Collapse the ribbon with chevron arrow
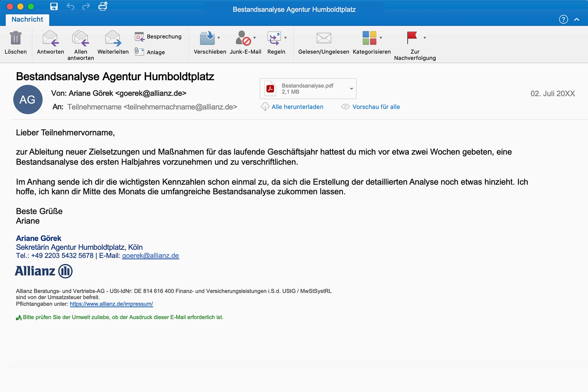This screenshot has height=392, width=588. click(x=577, y=20)
